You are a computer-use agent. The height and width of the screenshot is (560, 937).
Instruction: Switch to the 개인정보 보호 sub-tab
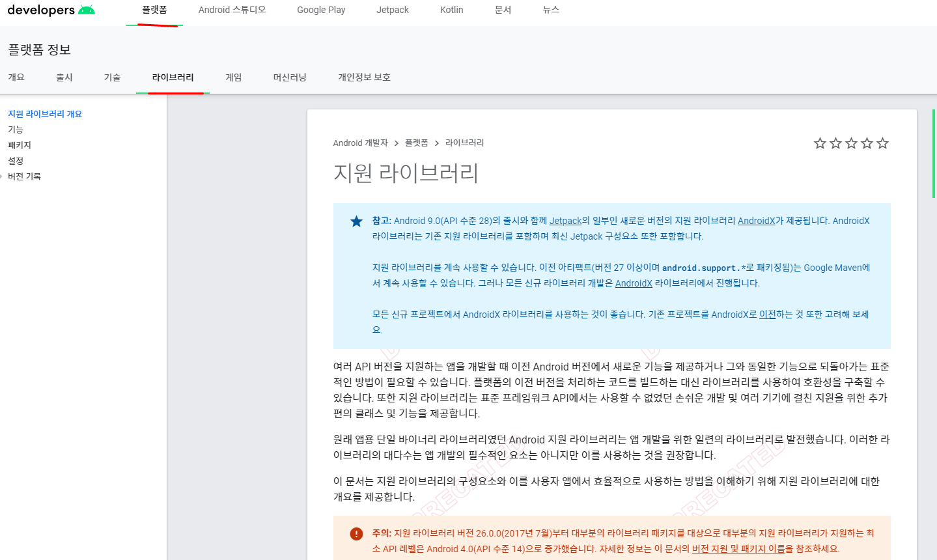[364, 77]
